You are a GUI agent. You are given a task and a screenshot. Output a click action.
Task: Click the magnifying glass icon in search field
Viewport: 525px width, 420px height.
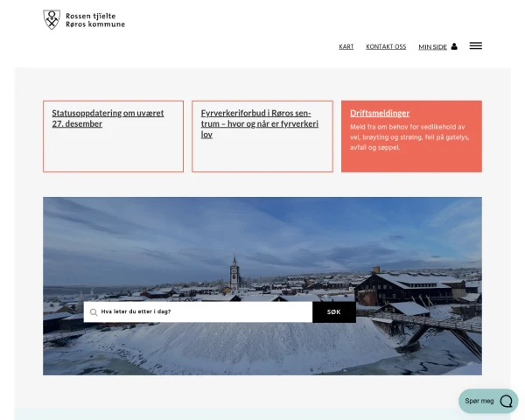point(94,312)
